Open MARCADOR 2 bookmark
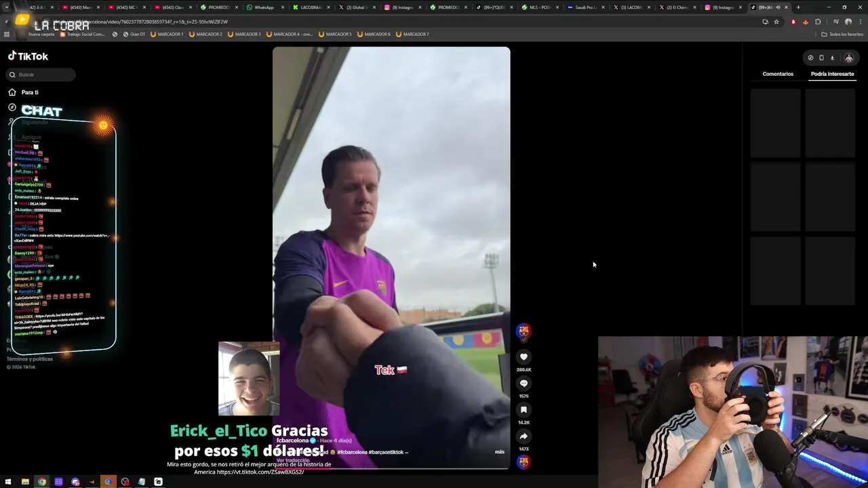This screenshot has height=488, width=868. click(205, 34)
